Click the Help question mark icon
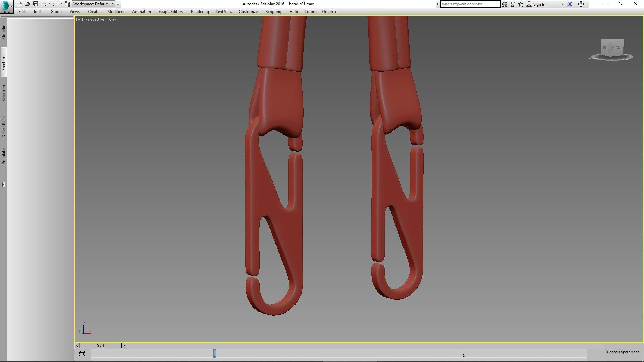The height and width of the screenshot is (362, 644). pyautogui.click(x=581, y=4)
